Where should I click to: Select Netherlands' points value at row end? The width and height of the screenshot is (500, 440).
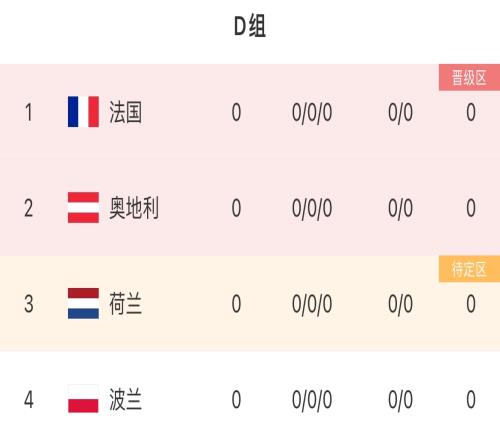pyautogui.click(x=471, y=304)
